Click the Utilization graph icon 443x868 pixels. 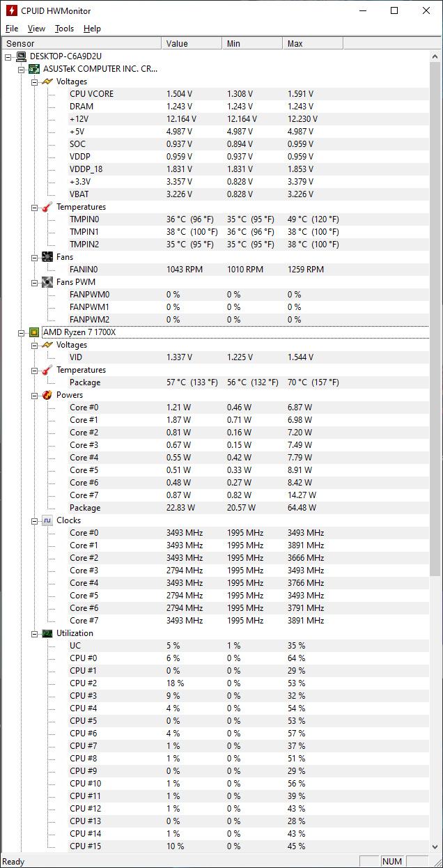tap(47, 633)
